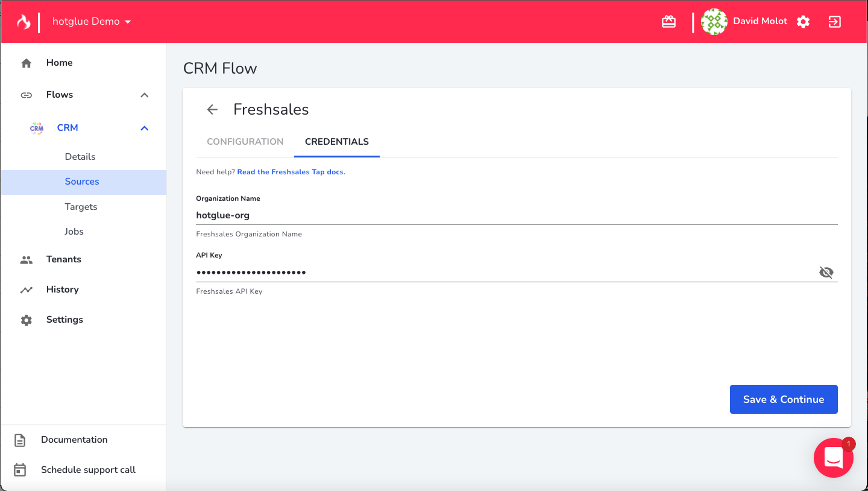Image resolution: width=868 pixels, height=491 pixels.
Task: Select the Credentials tab
Action: click(337, 142)
